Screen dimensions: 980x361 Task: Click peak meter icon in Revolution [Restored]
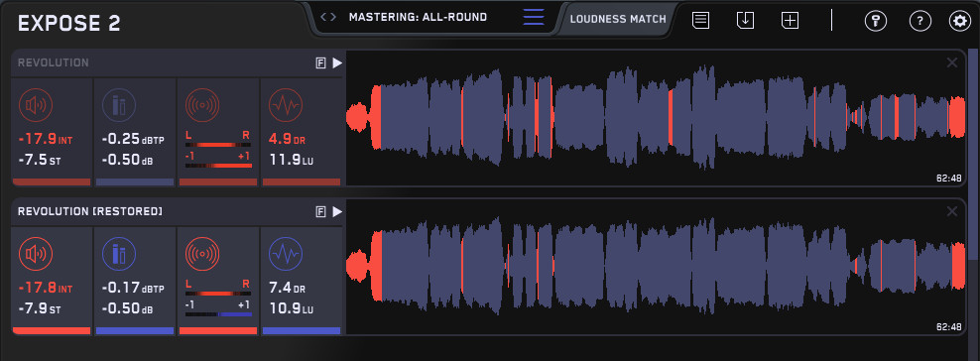click(119, 254)
